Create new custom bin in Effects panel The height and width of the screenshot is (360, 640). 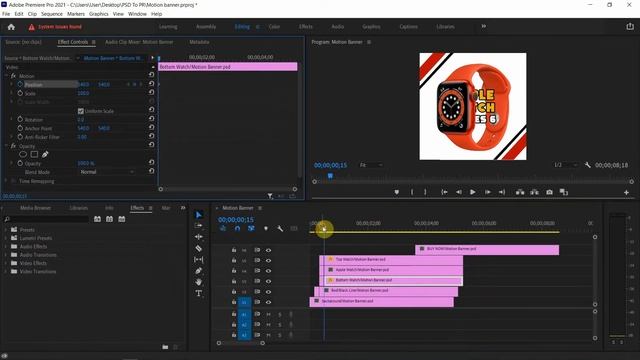tap(165, 347)
